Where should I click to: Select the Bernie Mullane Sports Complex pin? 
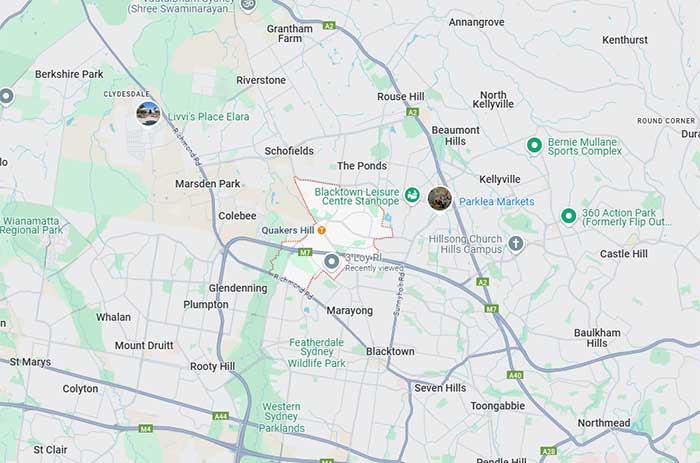tap(534, 145)
